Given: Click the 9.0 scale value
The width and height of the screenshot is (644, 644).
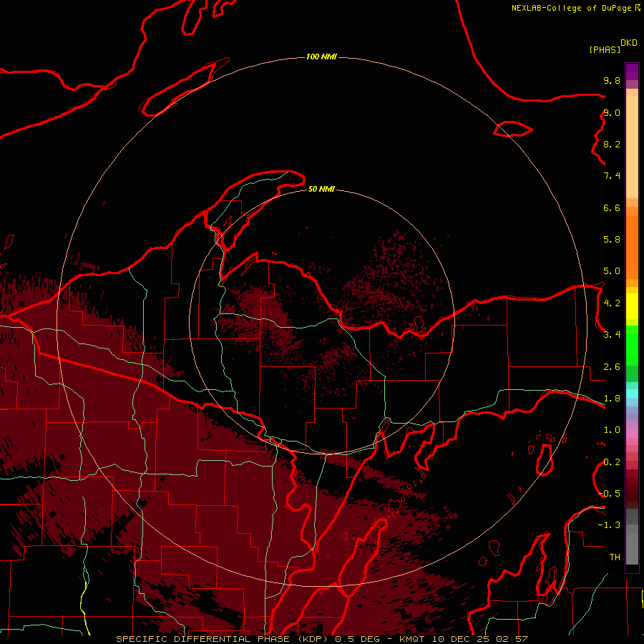Looking at the screenshot, I should (612, 112).
